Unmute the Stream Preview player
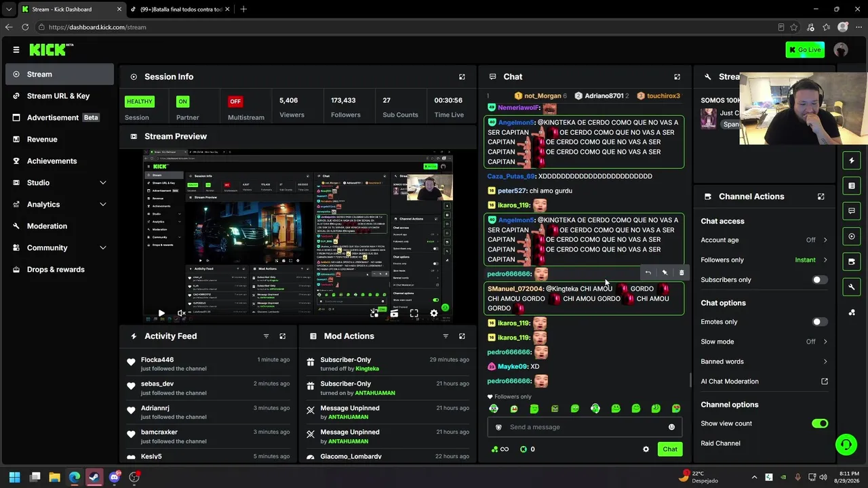 [181, 313]
